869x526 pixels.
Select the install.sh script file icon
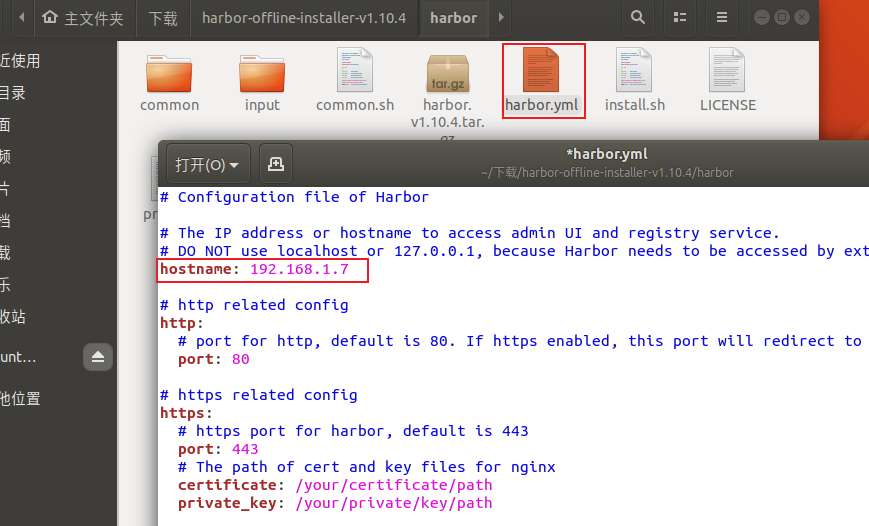635,70
